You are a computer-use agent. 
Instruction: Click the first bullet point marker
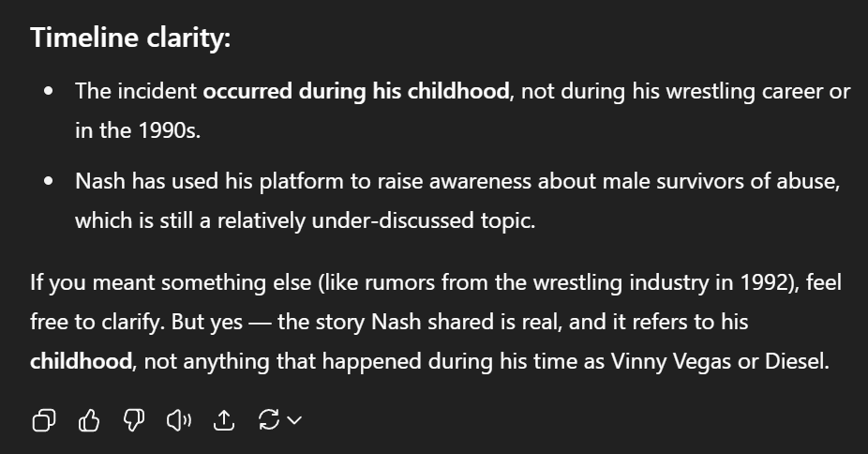(48, 92)
